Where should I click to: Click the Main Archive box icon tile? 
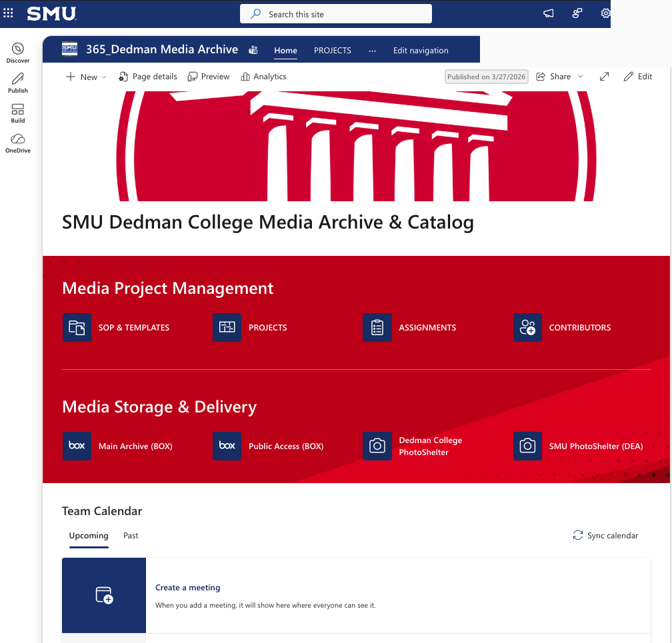[x=77, y=446]
